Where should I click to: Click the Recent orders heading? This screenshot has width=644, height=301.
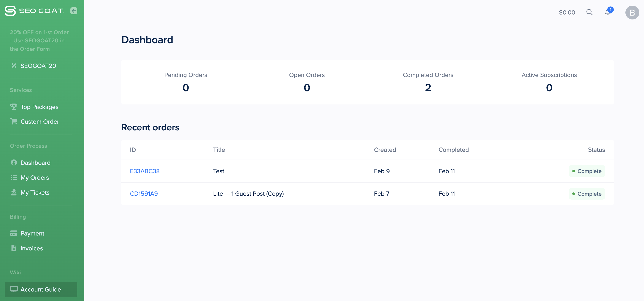click(x=150, y=127)
